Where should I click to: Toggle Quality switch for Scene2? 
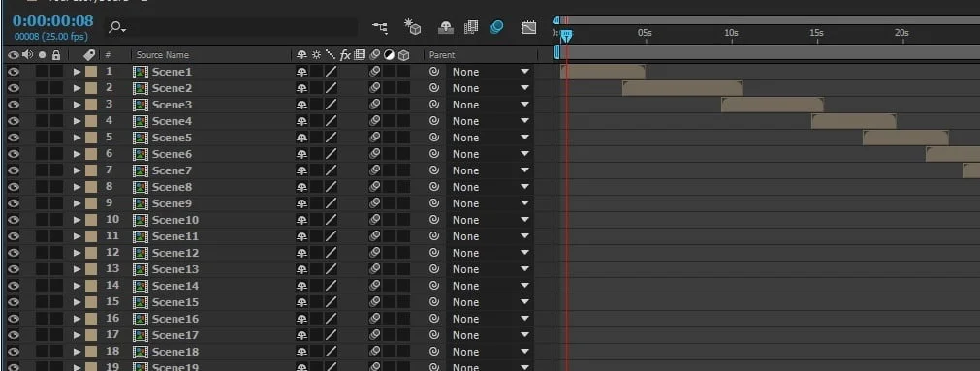[x=331, y=88]
